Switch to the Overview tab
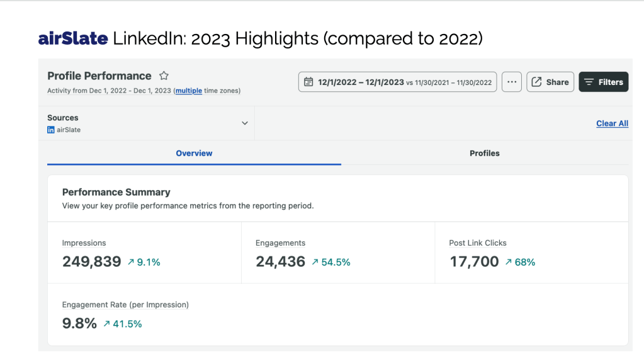 point(194,153)
